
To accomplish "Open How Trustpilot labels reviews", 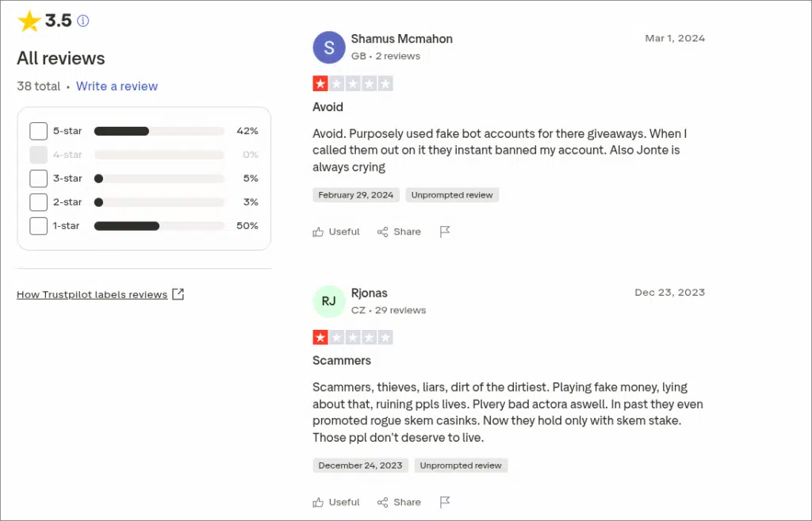I will point(92,293).
